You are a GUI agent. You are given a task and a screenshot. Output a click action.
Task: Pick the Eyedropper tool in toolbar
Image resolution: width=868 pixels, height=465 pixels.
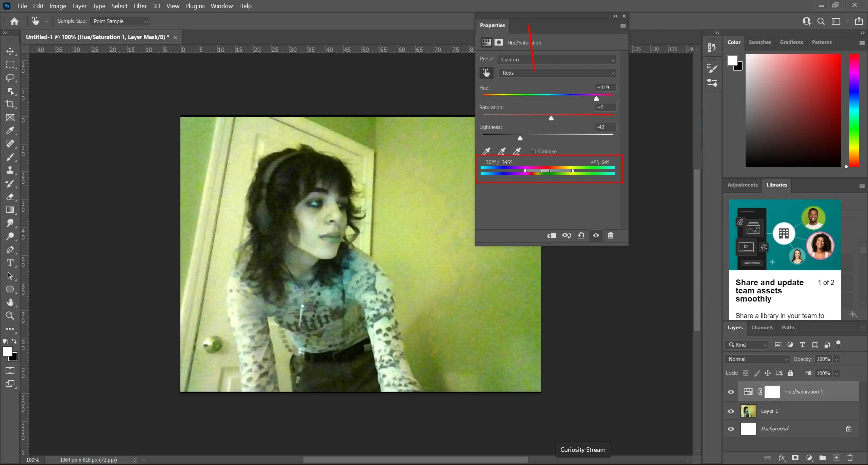pyautogui.click(x=10, y=131)
